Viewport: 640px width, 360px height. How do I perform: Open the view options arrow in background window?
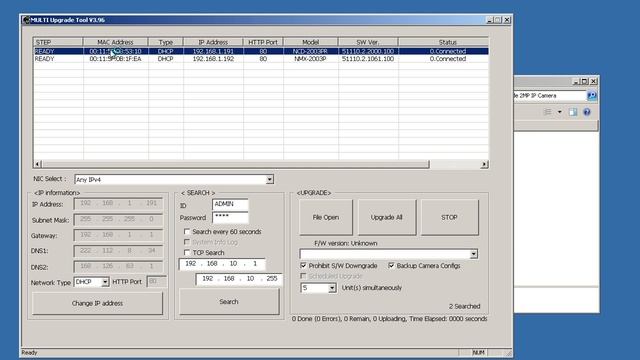click(x=560, y=112)
